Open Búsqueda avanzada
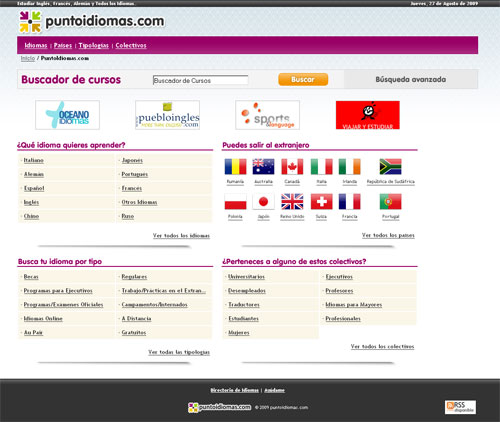500x422 pixels. point(411,79)
